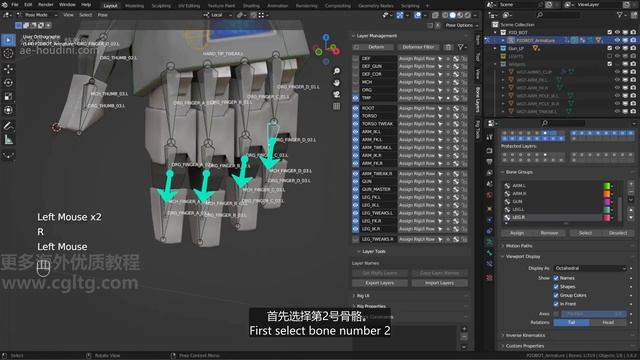Viewport: 640px width, 360px height.
Task: Select the Cursor tool
Action: [x=8, y=53]
